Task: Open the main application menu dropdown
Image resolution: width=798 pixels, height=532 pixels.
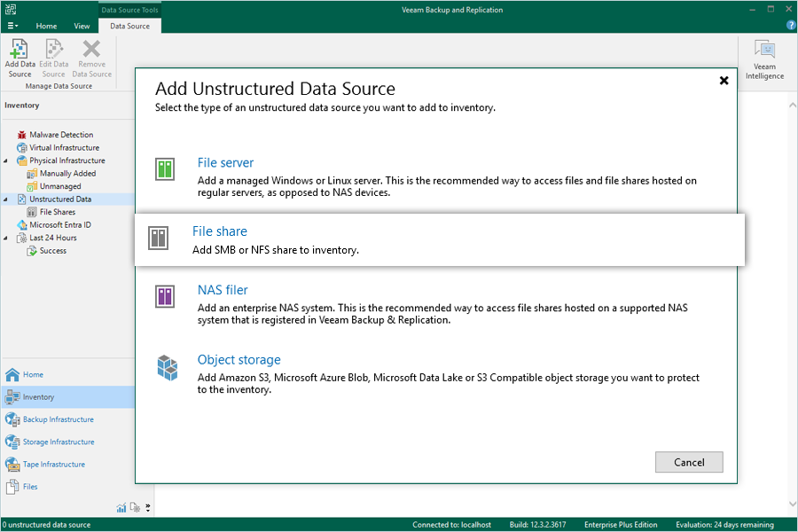Action: coord(12,26)
